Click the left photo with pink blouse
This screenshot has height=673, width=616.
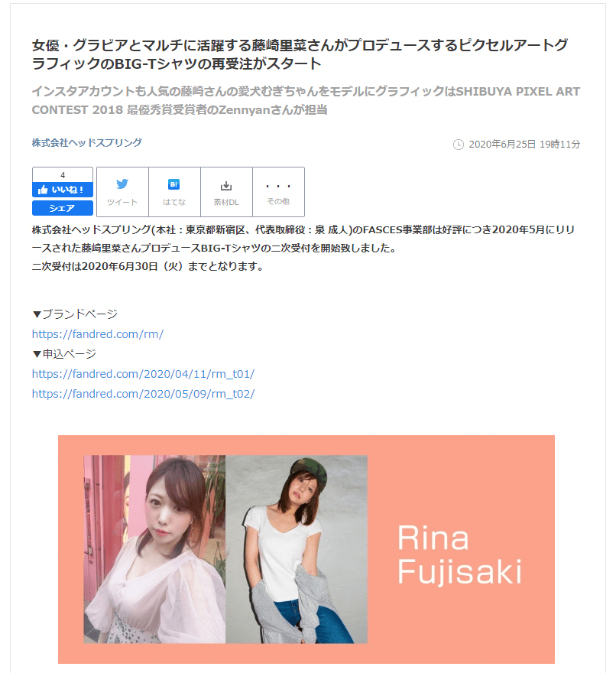pos(154,549)
